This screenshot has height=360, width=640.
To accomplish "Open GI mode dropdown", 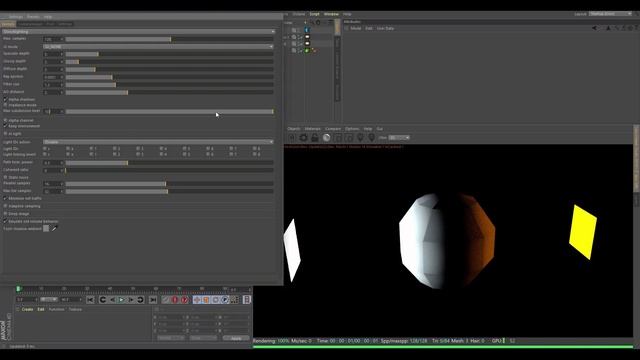I will [x=158, y=47].
